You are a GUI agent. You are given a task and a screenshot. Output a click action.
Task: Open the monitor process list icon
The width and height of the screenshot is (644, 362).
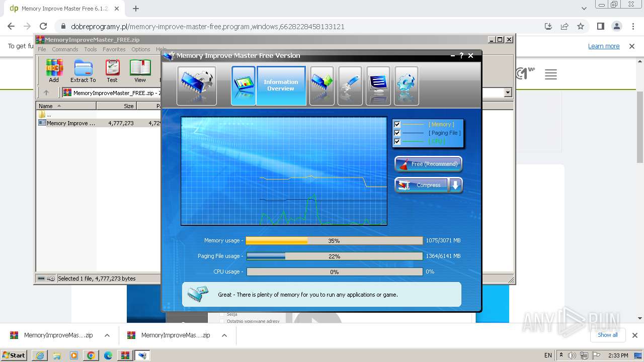pos(378,85)
